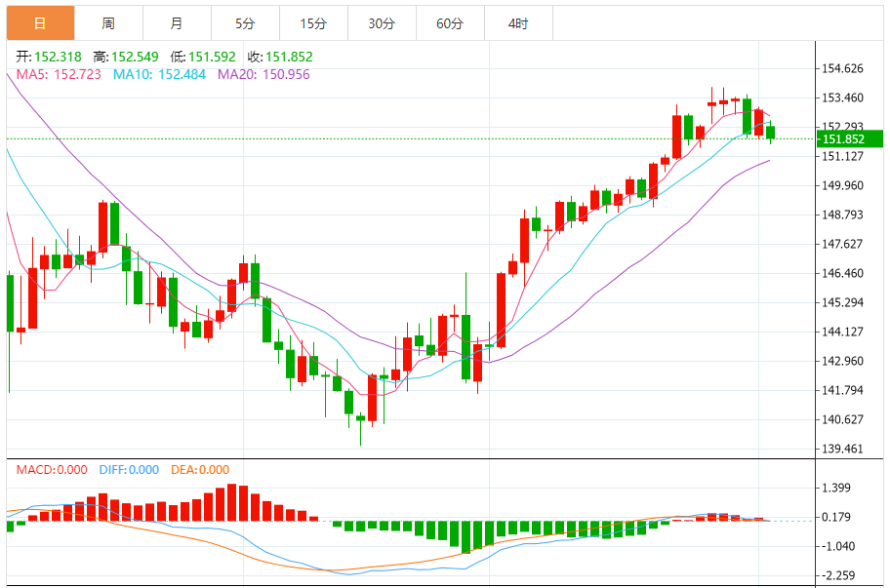Click the DIFF: 0.000 label
This screenshot has height=588, width=890.
(129, 470)
